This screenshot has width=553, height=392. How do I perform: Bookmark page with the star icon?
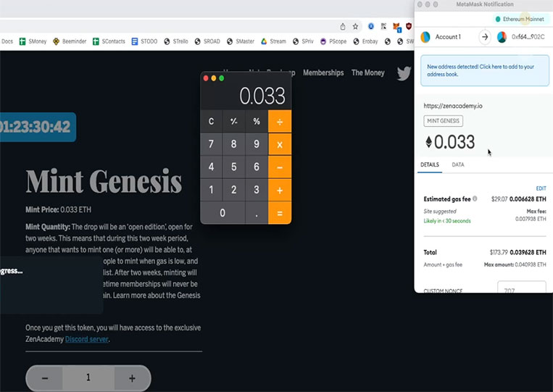355,27
